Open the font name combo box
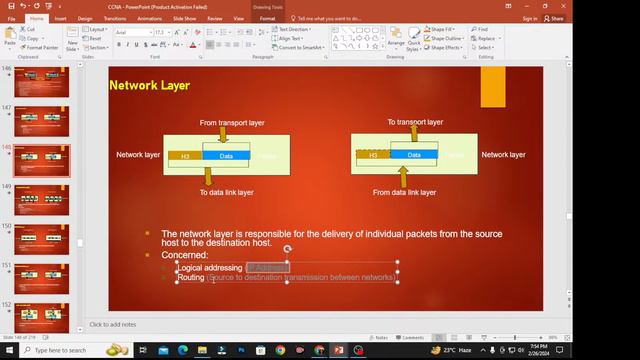 coord(134,32)
